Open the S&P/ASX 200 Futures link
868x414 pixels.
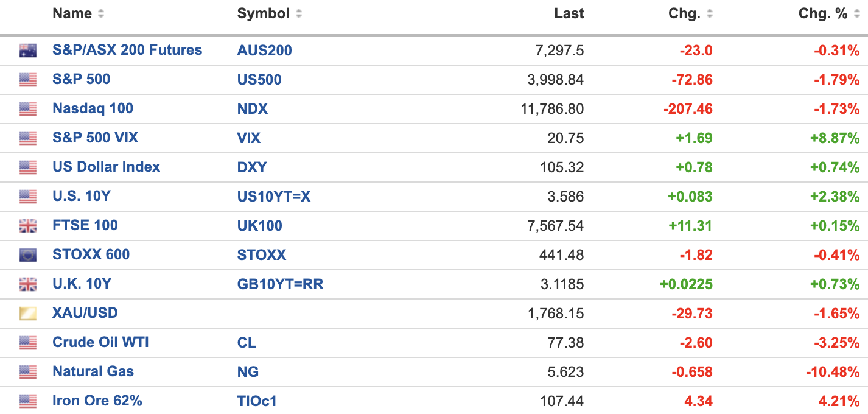[127, 51]
